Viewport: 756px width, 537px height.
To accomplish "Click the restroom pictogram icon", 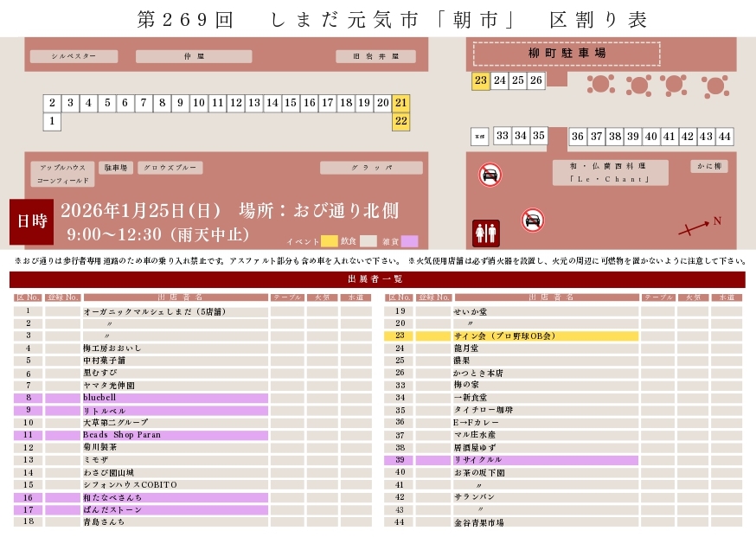I will (485, 232).
